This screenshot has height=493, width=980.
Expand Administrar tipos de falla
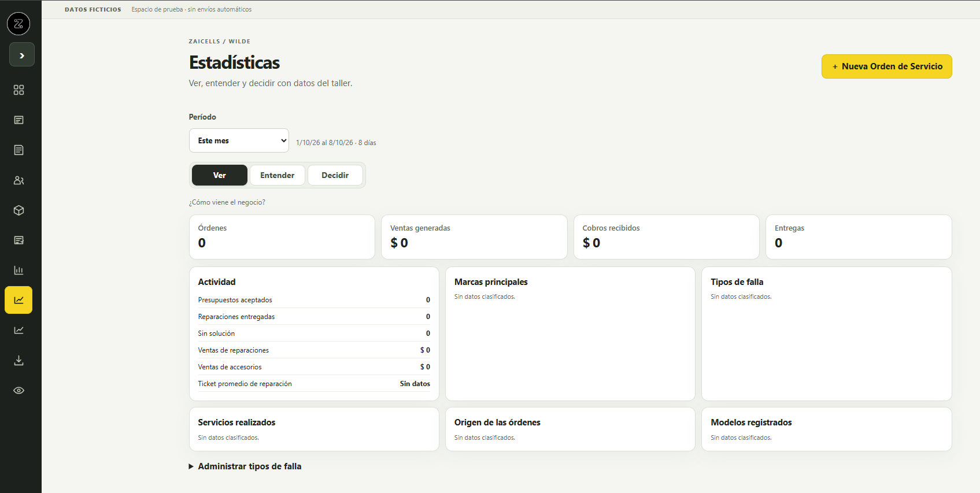(x=245, y=466)
